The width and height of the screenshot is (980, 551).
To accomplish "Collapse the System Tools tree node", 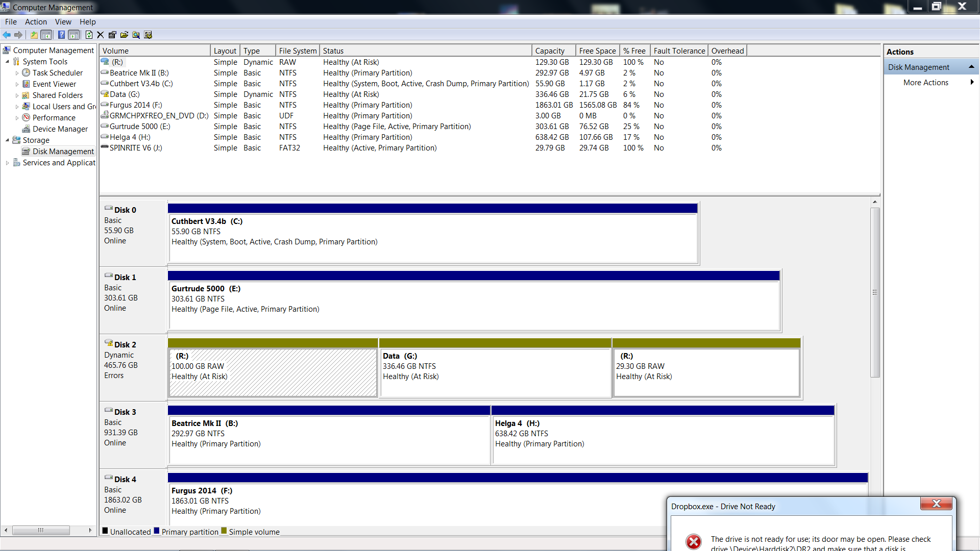I will click(7, 62).
